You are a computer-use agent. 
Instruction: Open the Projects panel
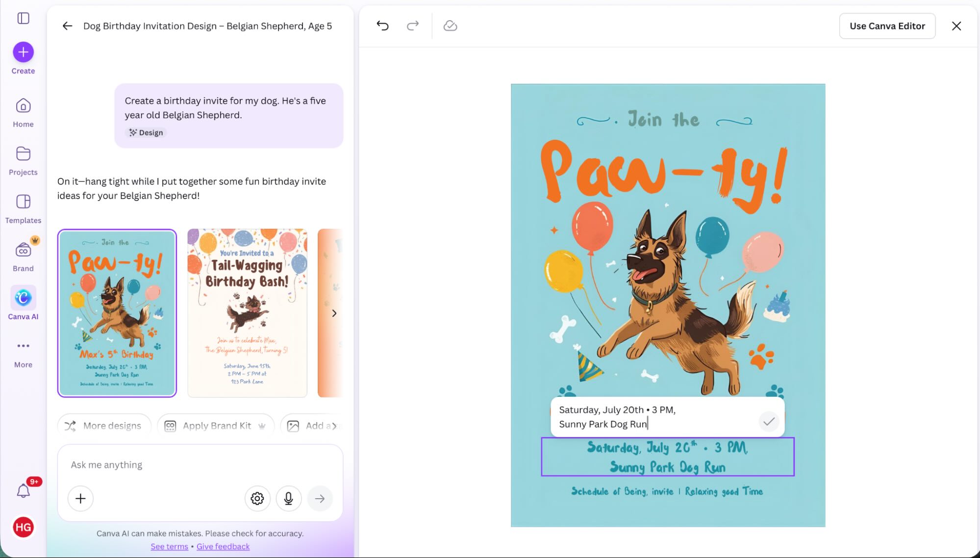pyautogui.click(x=23, y=153)
